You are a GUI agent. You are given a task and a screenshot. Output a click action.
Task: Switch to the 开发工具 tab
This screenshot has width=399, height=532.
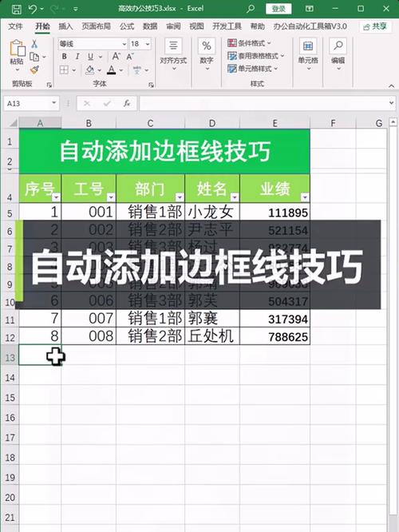tap(227, 26)
